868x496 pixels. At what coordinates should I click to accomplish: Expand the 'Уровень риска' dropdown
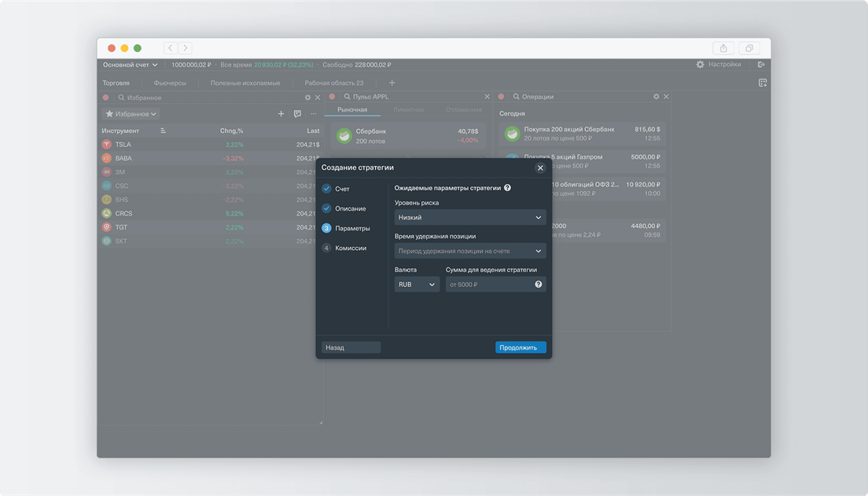click(470, 218)
